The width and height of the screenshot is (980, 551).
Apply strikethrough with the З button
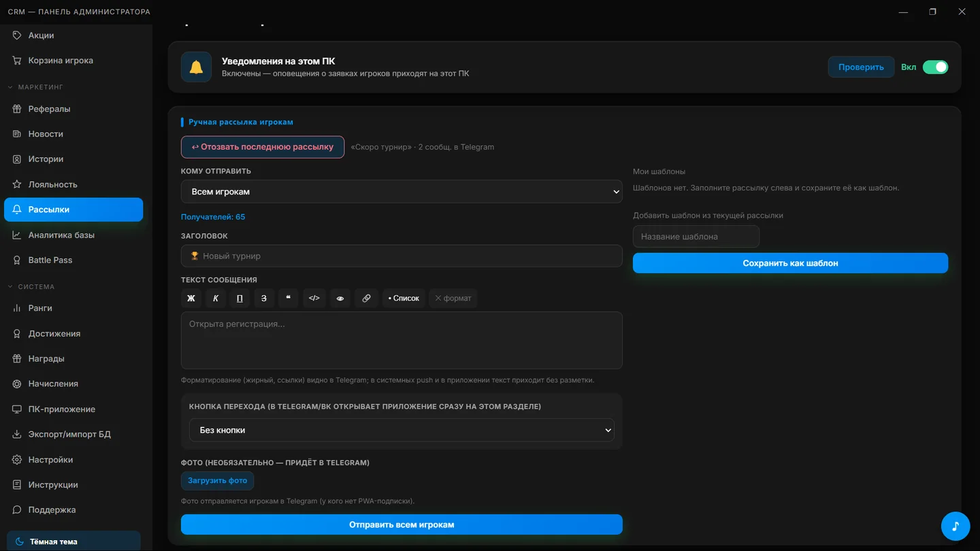(x=264, y=298)
